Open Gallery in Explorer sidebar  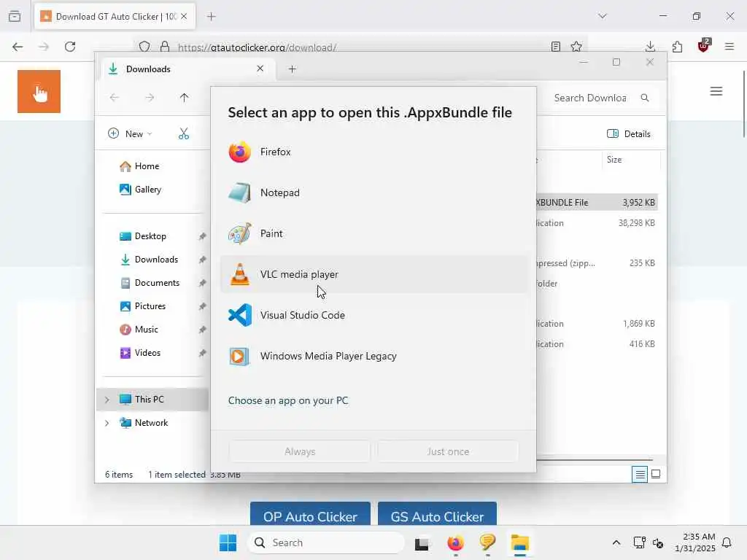click(x=147, y=190)
